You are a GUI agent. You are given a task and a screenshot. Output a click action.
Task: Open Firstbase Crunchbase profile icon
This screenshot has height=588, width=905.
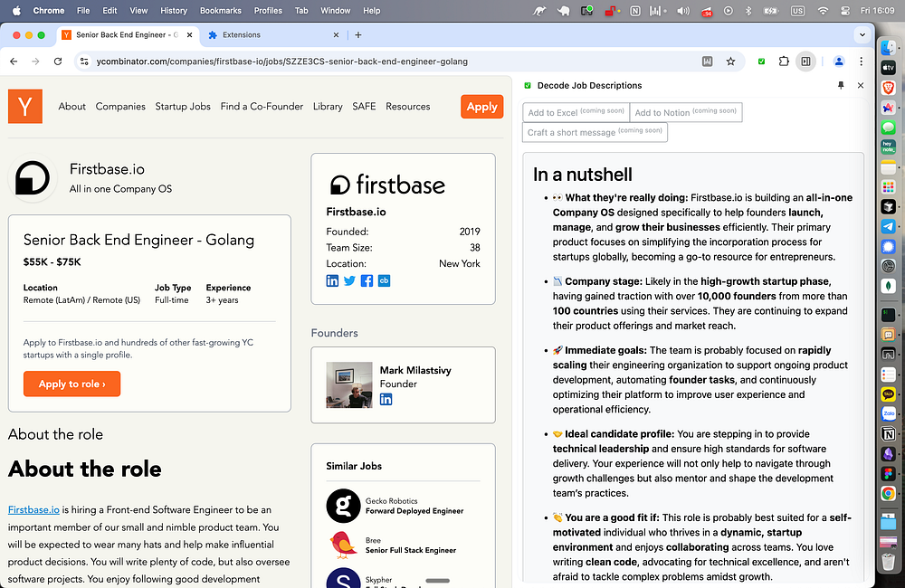click(384, 281)
